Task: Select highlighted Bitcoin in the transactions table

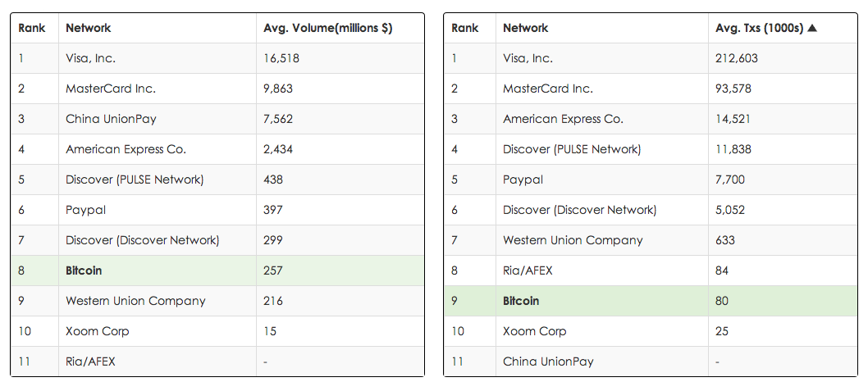Action: point(521,301)
